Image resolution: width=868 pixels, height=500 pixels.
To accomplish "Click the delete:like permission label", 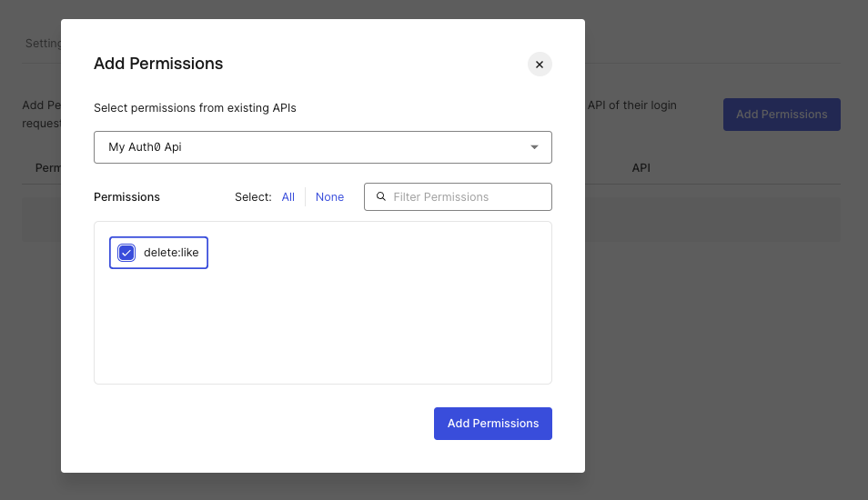I will pyautogui.click(x=171, y=253).
